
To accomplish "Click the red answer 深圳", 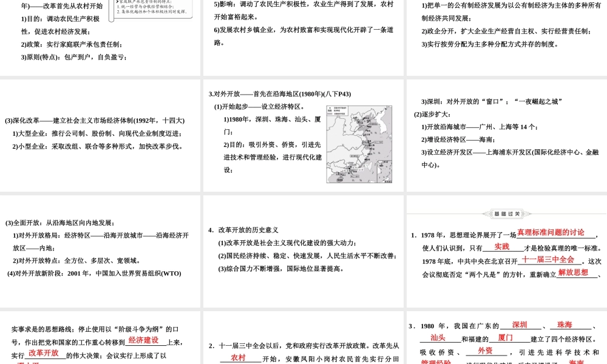I will click(520, 325).
